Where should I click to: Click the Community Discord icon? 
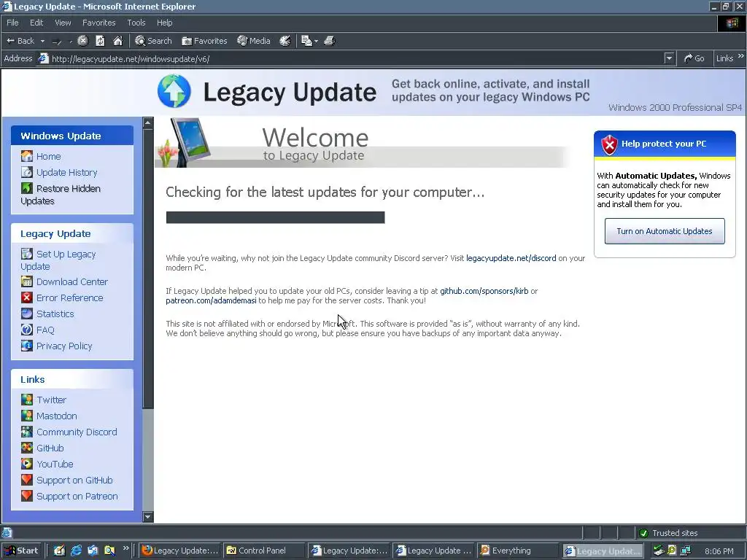click(x=27, y=432)
